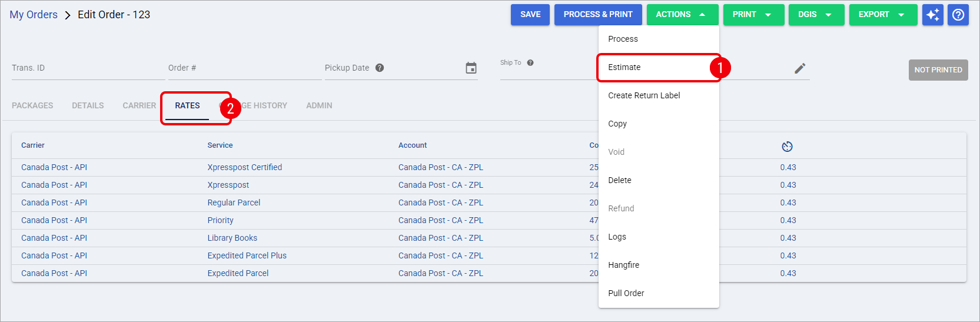Click the transit time clock column icon
Screen dimensions: 980x322
pyautogui.click(x=788, y=146)
